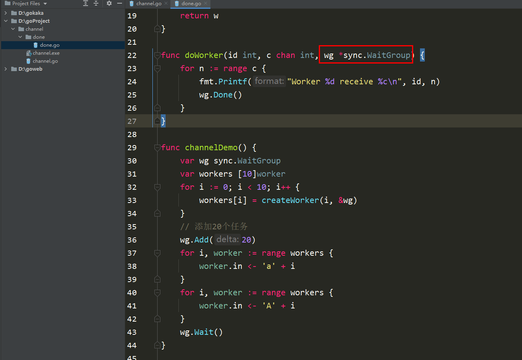
Task: Collapse the done folder node
Action: coord(20,37)
